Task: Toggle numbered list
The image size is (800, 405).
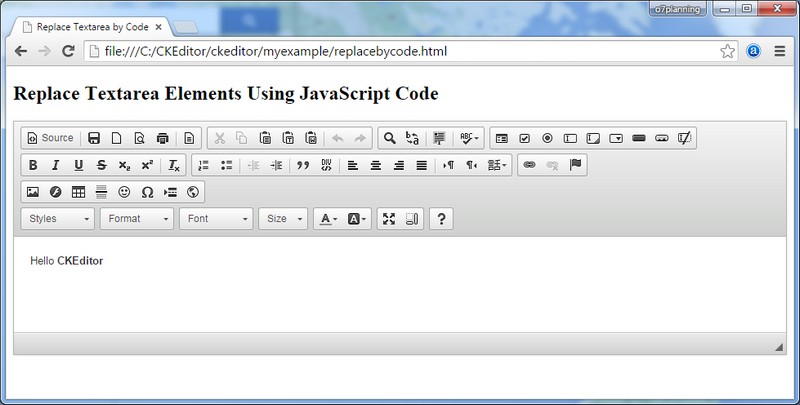Action: [204, 165]
